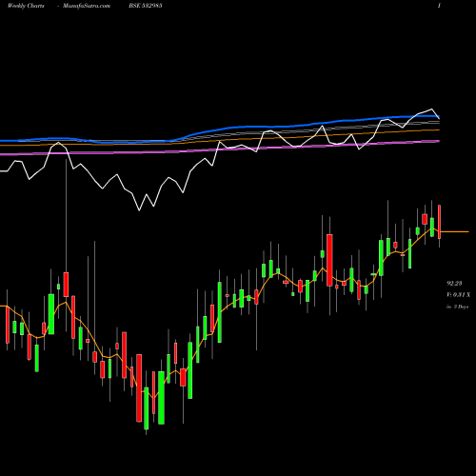Screen dimensions: 476x476
Task: Click the 'Weekly Charts' title text
Action: [26, 6]
